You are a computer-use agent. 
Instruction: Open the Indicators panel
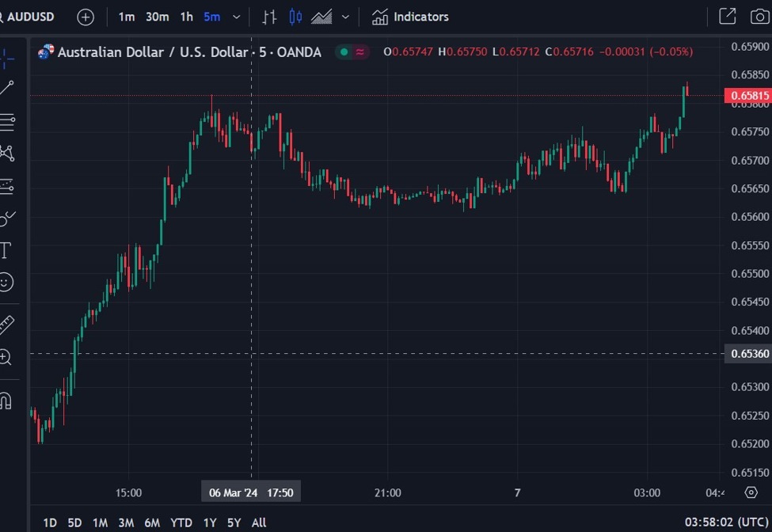pos(410,17)
